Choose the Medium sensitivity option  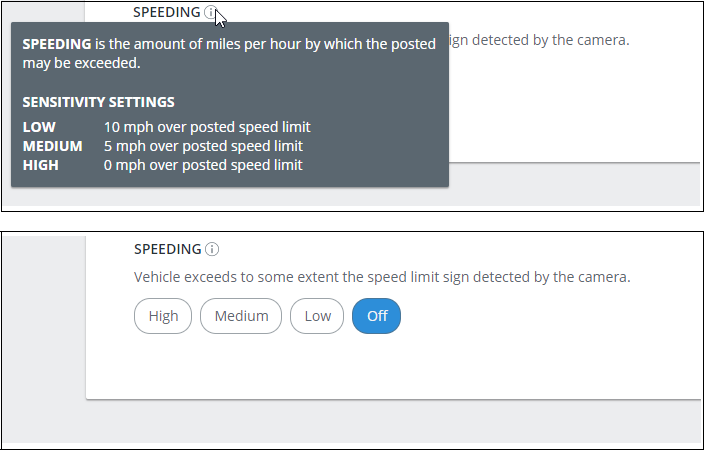coord(241,316)
